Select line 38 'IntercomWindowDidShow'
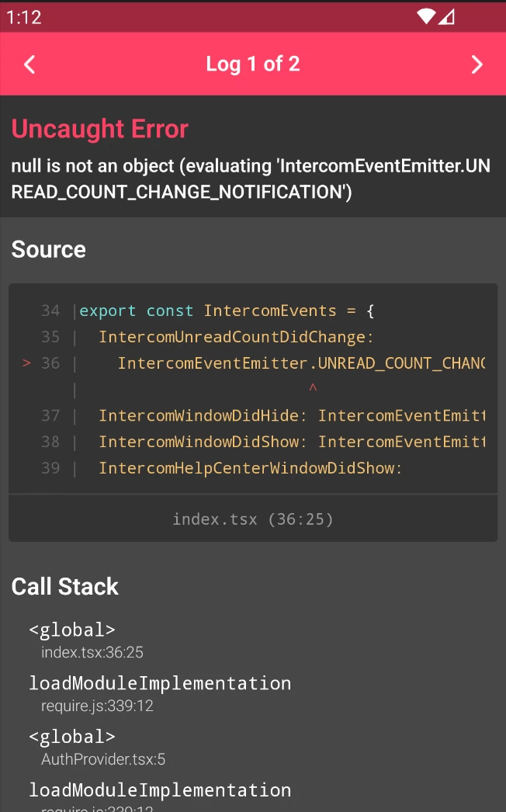Screen dimensions: 506x812 (291, 442)
